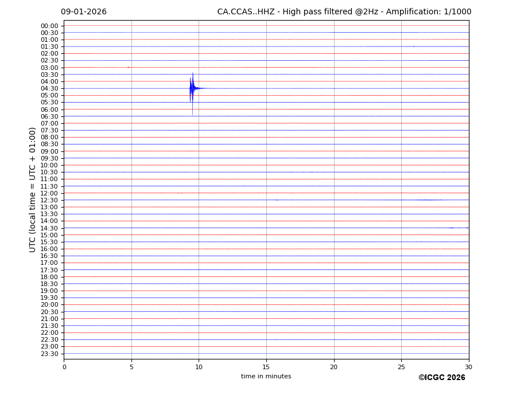
Task: Select the 04:30 time label
Action: (49, 88)
